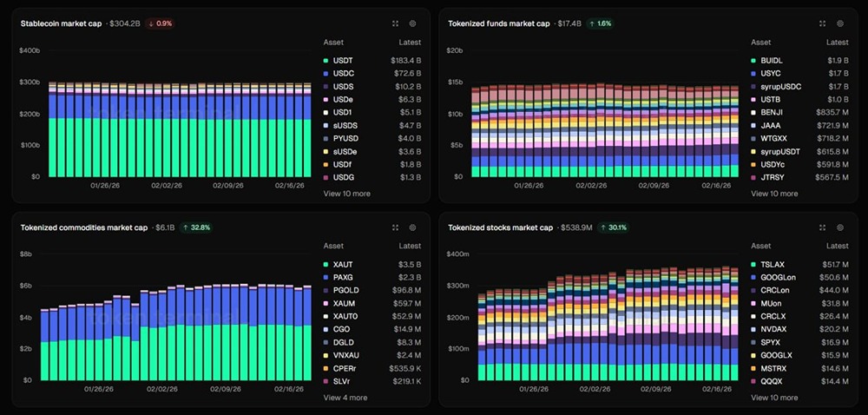Expand View 10 more under stocks assets

coord(774,398)
